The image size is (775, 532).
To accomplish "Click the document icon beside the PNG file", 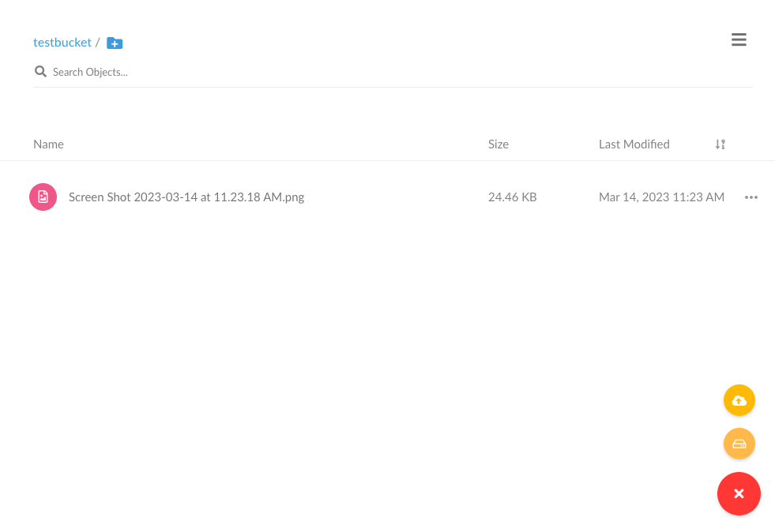I will [43, 197].
